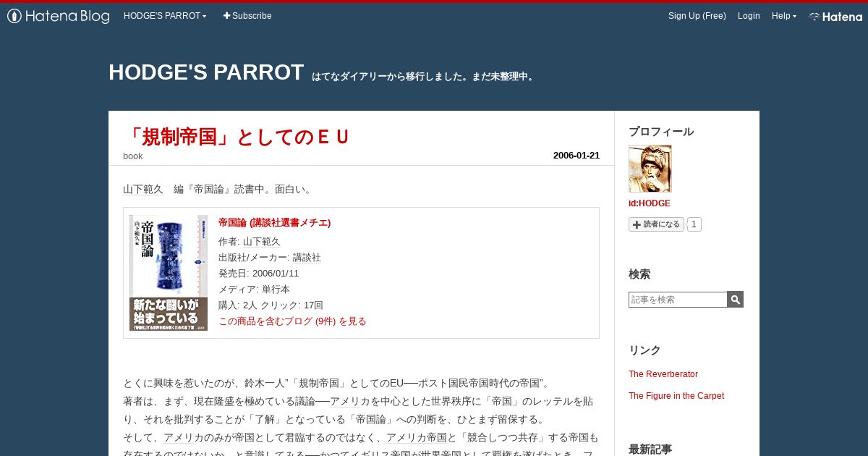Viewport: 868px width, 456px height.
Task: Click the profile avatar image
Action: click(650, 169)
